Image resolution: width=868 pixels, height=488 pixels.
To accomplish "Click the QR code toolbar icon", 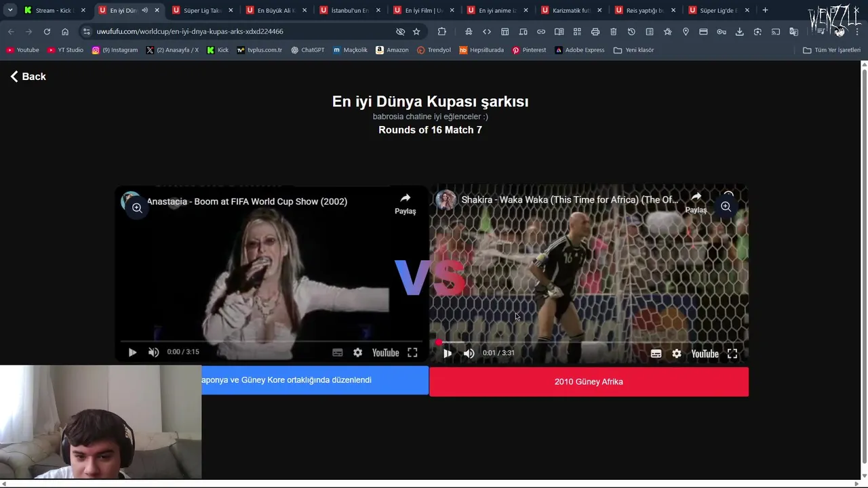I will [577, 31].
